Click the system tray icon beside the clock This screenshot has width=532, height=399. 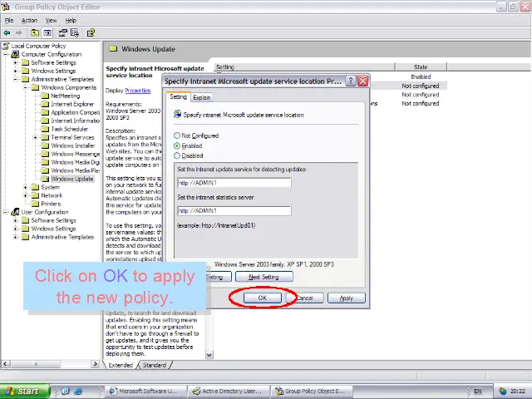pyautogui.click(x=502, y=392)
